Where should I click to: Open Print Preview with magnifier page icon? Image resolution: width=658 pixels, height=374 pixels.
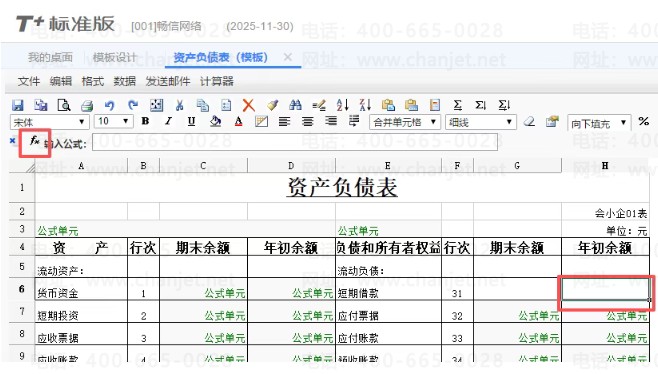pyautogui.click(x=64, y=105)
